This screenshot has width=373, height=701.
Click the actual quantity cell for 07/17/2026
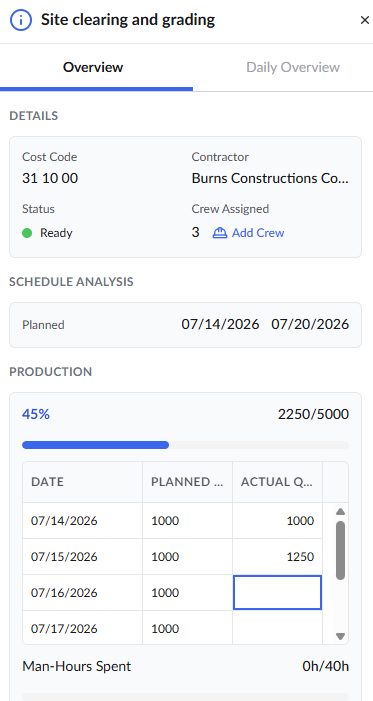[277, 628]
